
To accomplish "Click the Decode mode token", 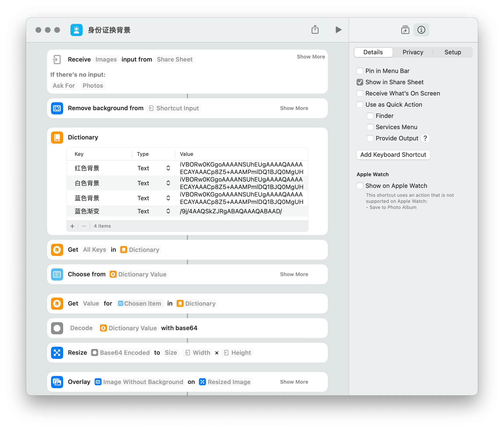I will 81,328.
